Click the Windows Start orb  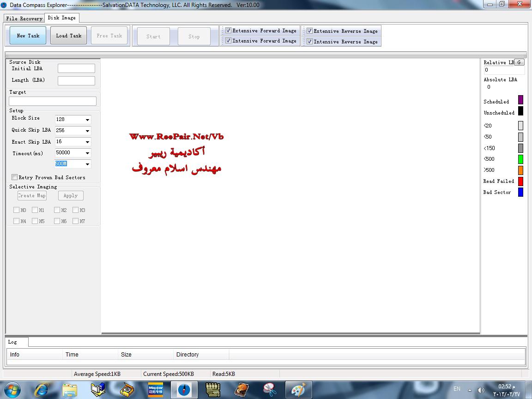tap(12, 390)
